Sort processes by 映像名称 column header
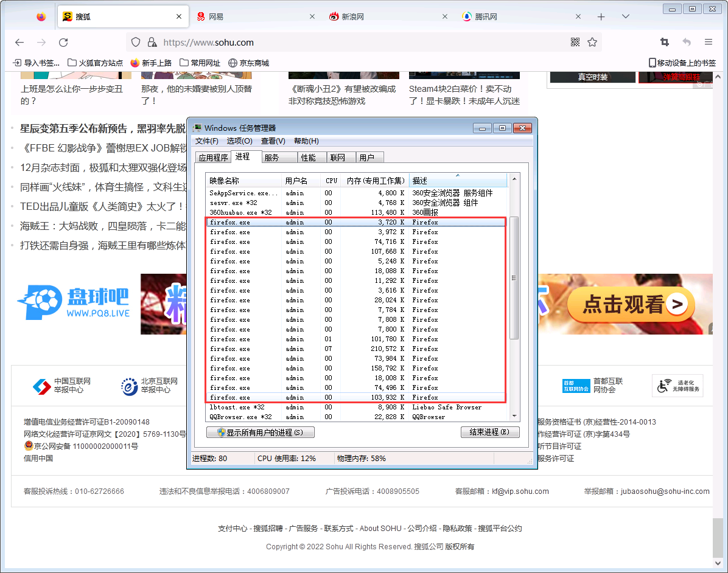The height and width of the screenshot is (573, 728). [243, 181]
